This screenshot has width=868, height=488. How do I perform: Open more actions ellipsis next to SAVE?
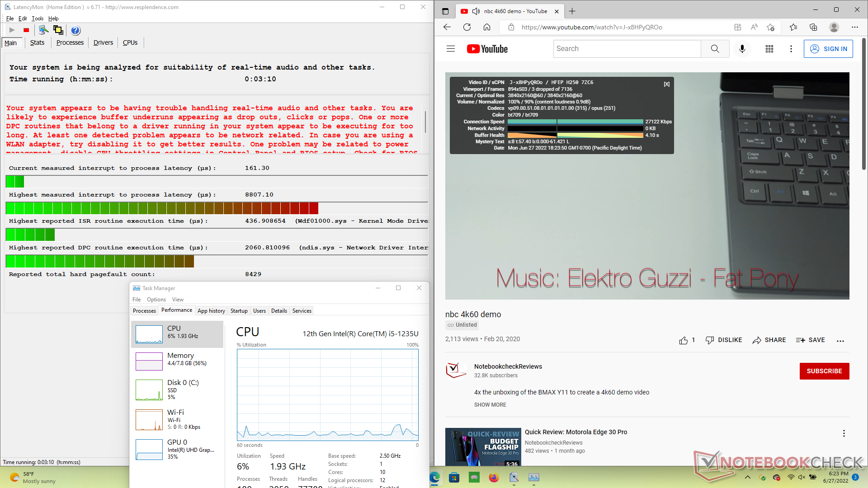(x=840, y=341)
